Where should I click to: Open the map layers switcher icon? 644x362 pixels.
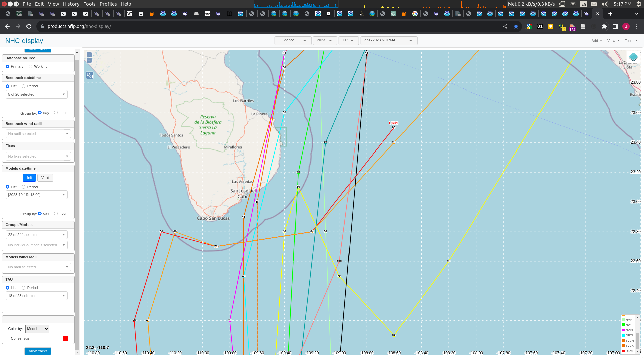coord(633,57)
